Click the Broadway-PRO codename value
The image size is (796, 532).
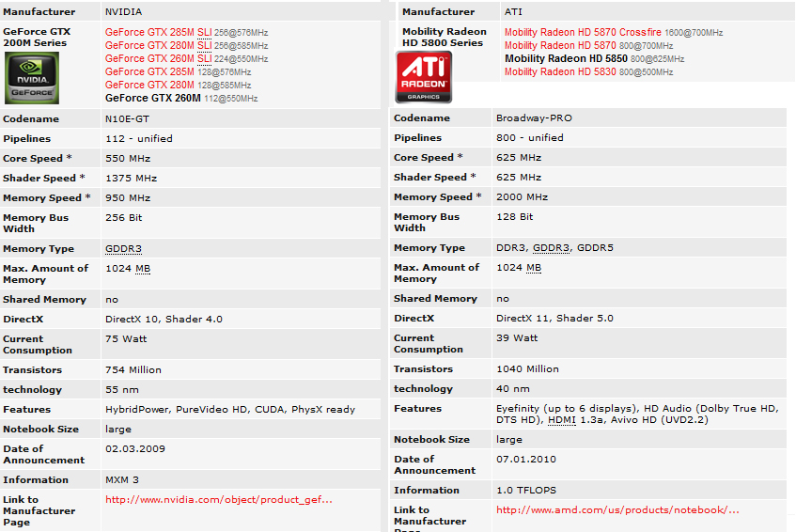(x=534, y=118)
